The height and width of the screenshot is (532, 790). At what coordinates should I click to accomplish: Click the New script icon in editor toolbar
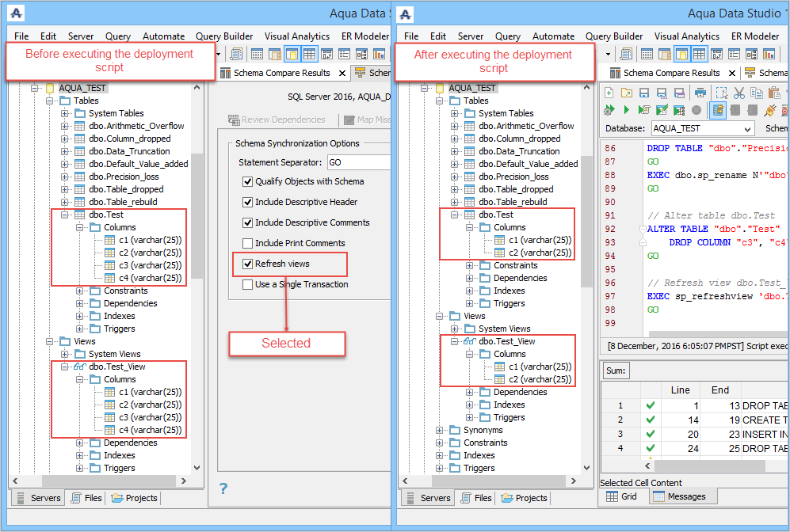click(609, 93)
